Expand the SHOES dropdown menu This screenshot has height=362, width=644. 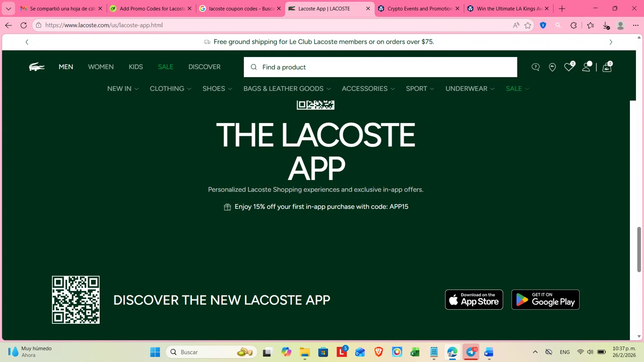click(x=217, y=89)
